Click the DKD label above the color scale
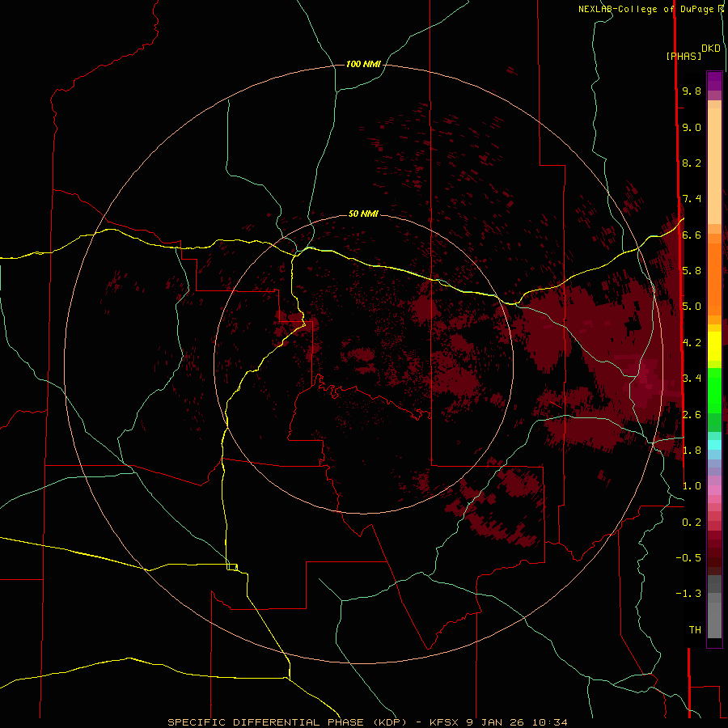Image resolution: width=728 pixels, height=728 pixels. [x=711, y=48]
